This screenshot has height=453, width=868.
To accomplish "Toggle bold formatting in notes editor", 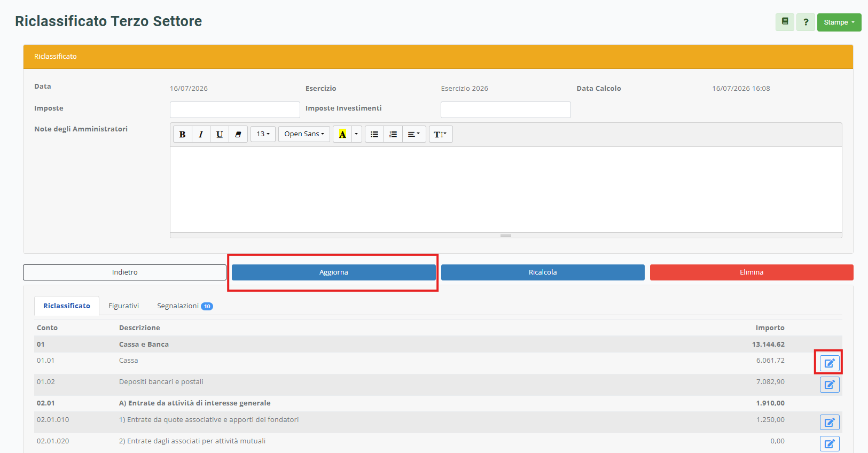I will (182, 134).
